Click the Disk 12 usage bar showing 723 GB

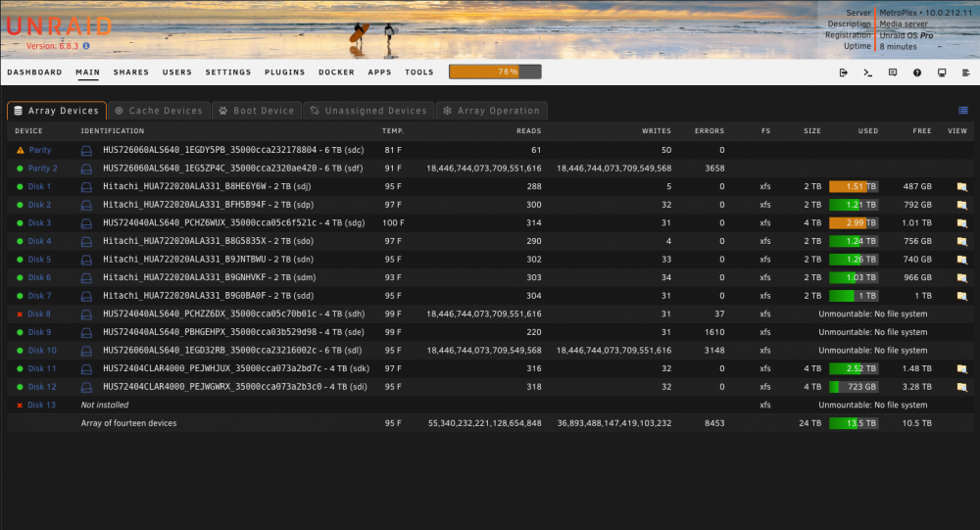point(854,387)
